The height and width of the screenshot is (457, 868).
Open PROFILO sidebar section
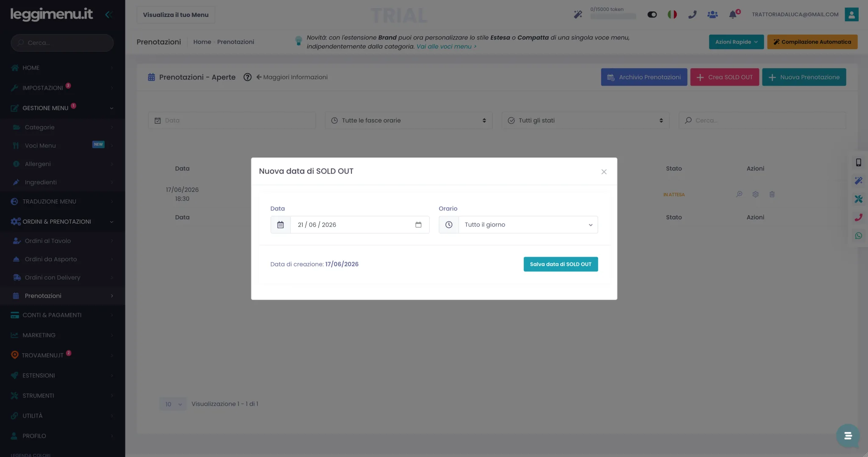[62, 436]
